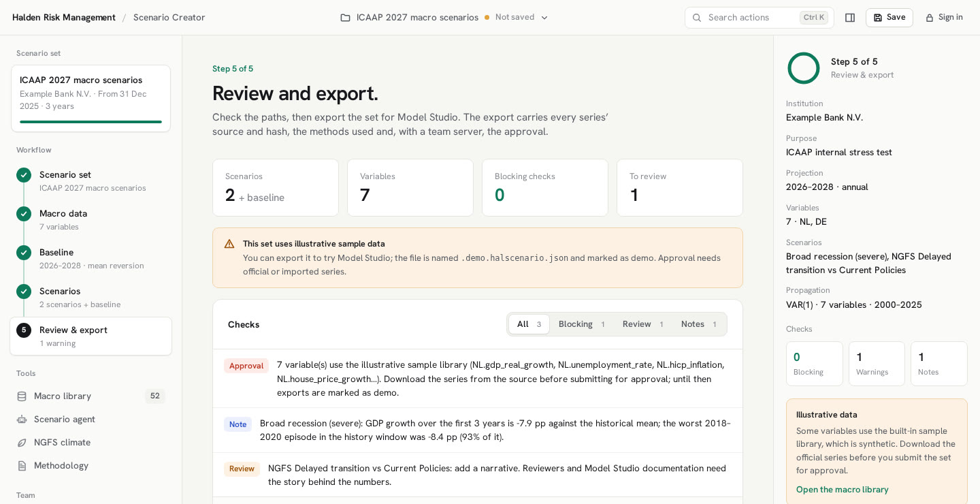The height and width of the screenshot is (504, 980).
Task: Click the green check icon for Scenarios step
Action: 24,292
